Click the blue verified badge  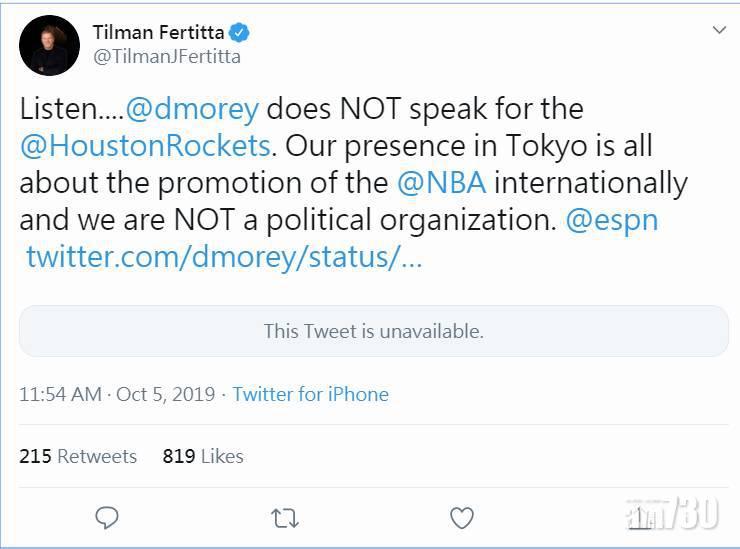pyautogui.click(x=240, y=33)
